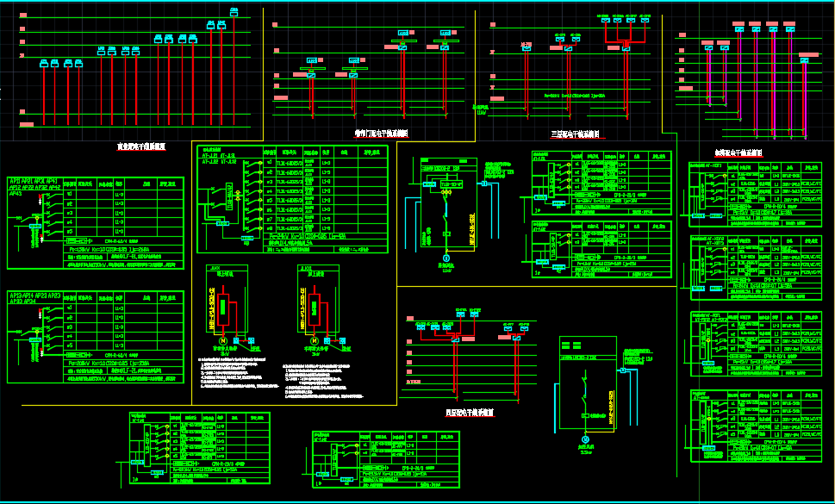Click the title under the second riser diagram
This screenshot has width=835, height=504.
click(381, 134)
